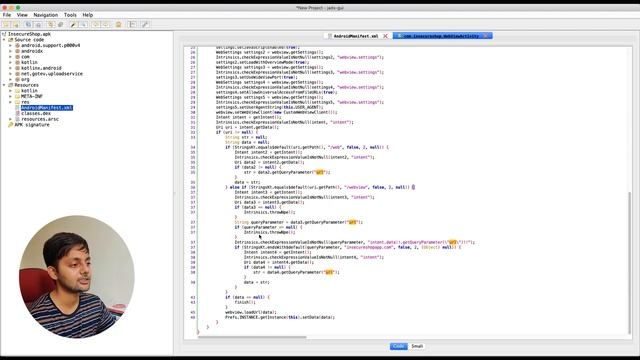Viewport: 640px width, 360px height.
Task: Click the Add files toolbar icon
Action: [x=16, y=24]
